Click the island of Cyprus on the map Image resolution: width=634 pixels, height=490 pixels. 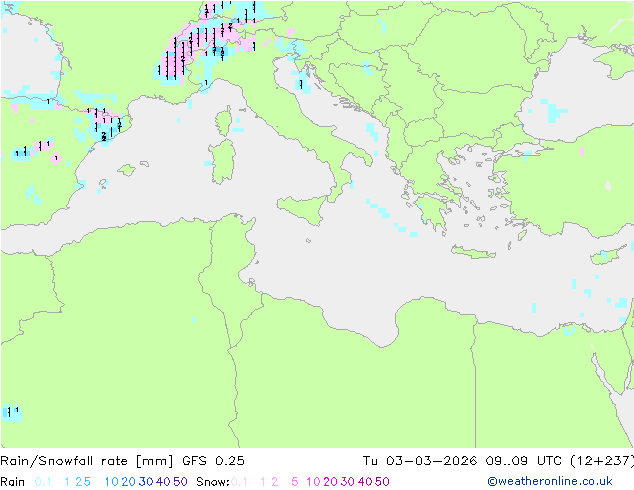(609, 255)
